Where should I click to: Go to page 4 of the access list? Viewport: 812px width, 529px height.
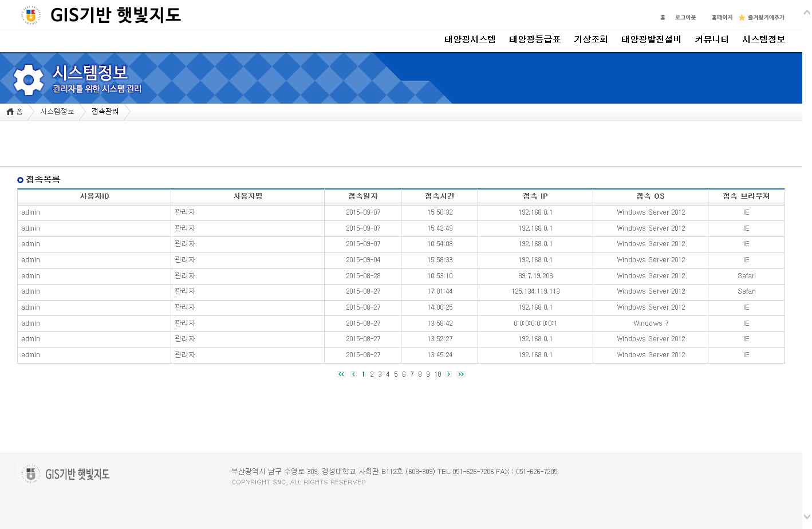[388, 374]
